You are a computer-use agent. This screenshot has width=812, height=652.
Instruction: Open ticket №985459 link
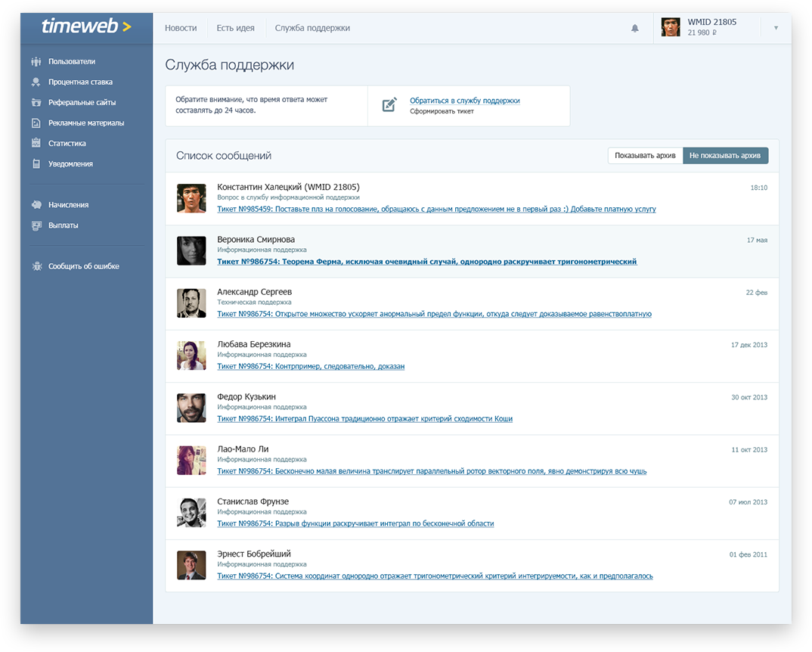pyautogui.click(x=436, y=209)
